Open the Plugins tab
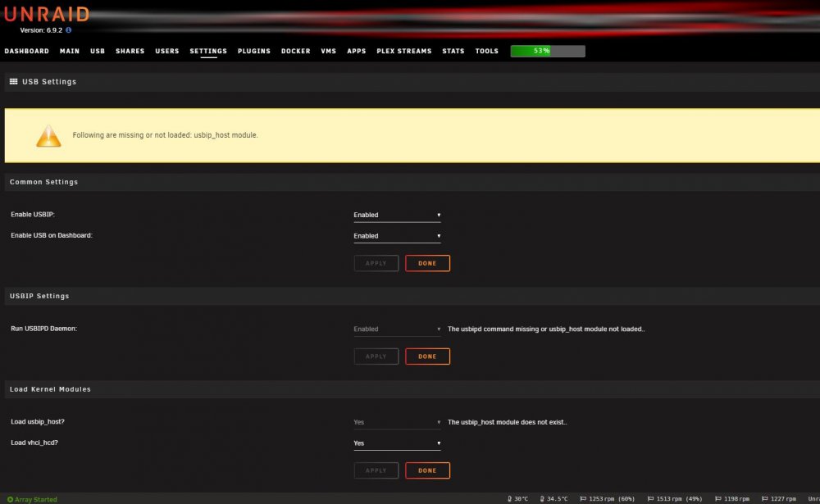Screen dimensions: 820x504 253,52
